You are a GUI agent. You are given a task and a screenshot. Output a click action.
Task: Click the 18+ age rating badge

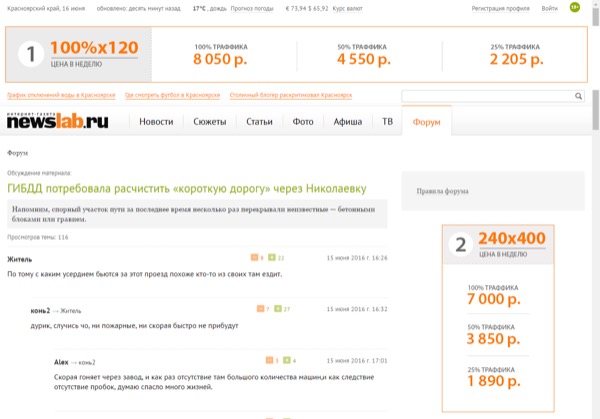[x=574, y=8]
